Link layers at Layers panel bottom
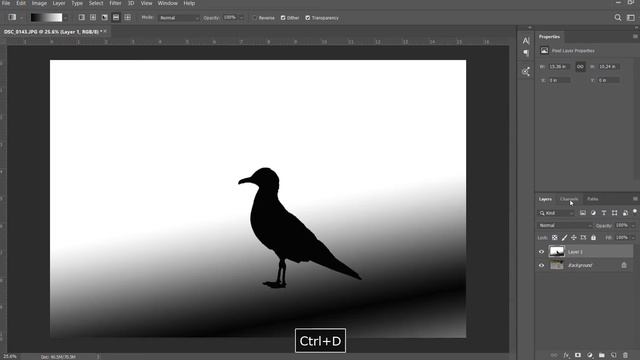640x360 pixels. (x=554, y=356)
